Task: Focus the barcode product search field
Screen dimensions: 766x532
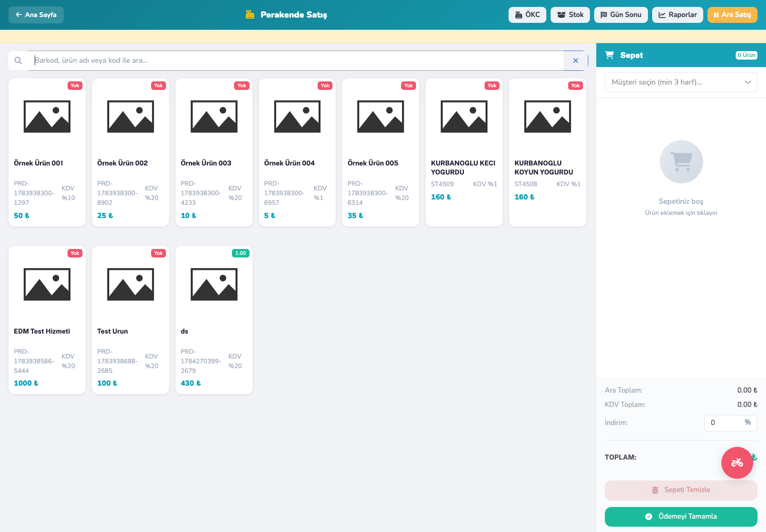Action: click(296, 61)
